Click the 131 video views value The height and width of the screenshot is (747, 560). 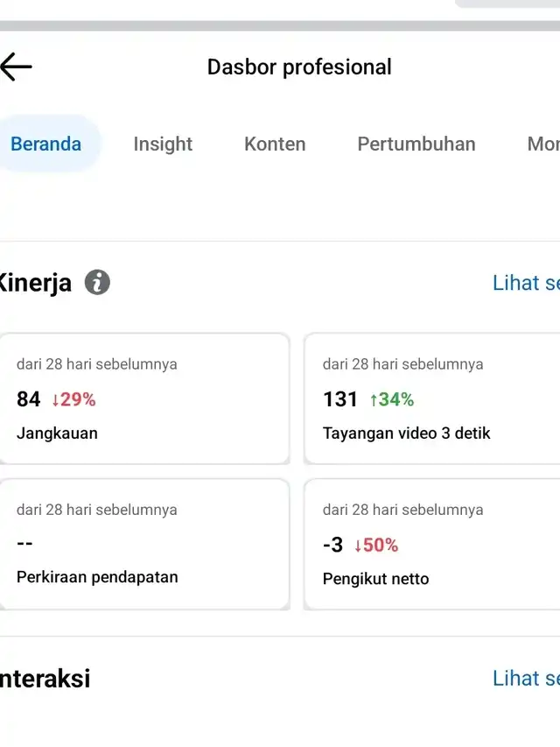click(340, 399)
